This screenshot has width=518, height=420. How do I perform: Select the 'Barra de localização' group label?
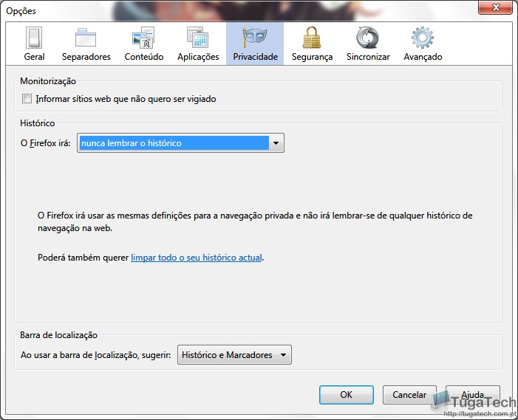click(58, 335)
